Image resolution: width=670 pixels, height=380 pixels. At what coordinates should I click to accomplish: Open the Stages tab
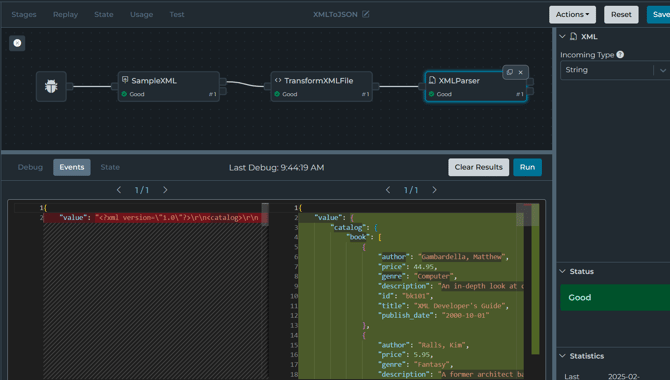(x=24, y=15)
